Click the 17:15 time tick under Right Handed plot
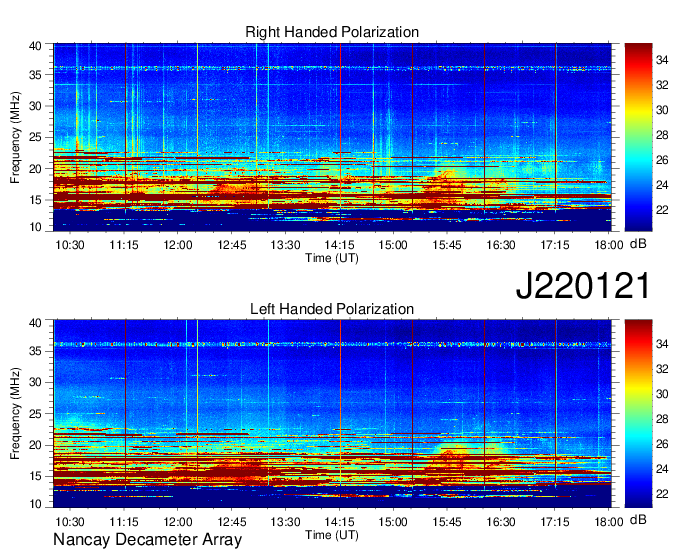This screenshot has width=680, height=552. pyautogui.click(x=555, y=245)
